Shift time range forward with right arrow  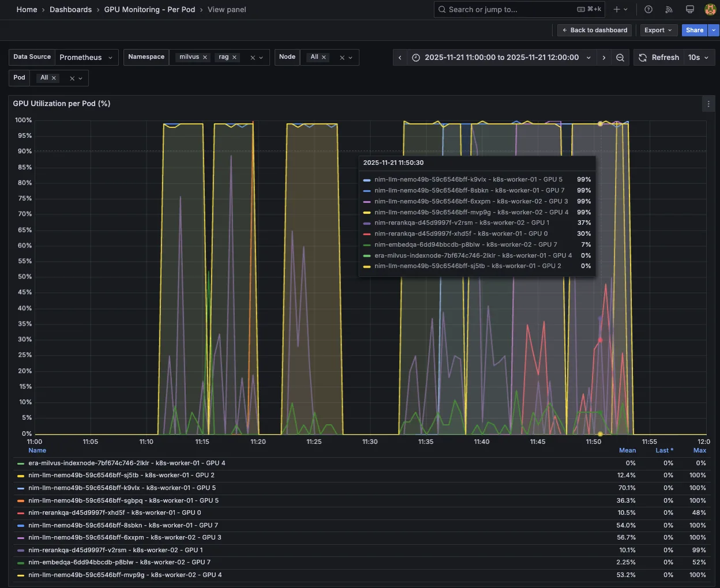coord(603,57)
